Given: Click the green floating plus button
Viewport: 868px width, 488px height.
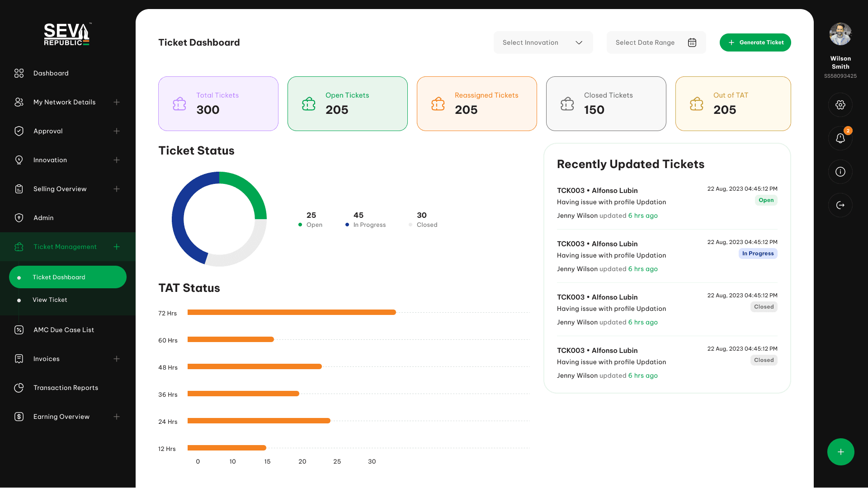Looking at the screenshot, I should [x=840, y=452].
